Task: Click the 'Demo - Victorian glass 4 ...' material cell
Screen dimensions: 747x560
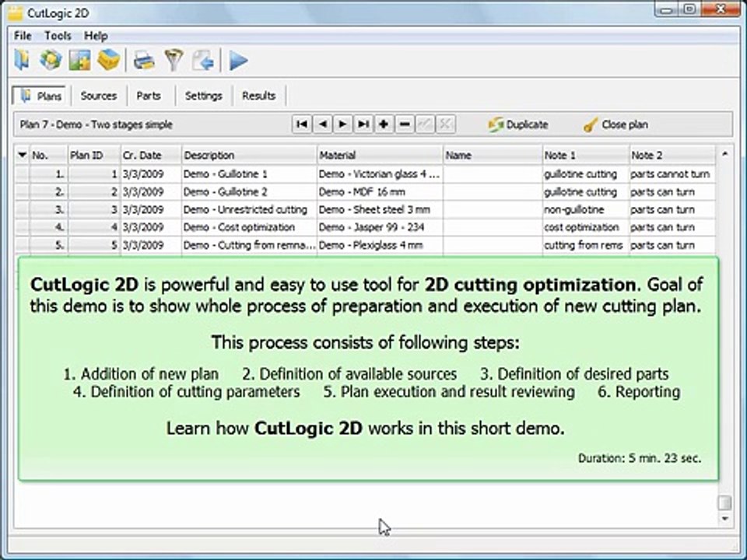Action: coord(380,174)
